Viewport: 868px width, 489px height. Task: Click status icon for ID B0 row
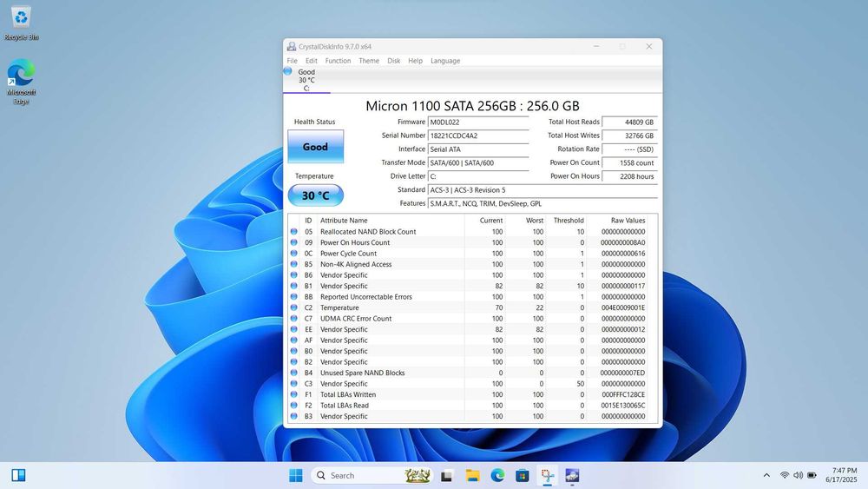(x=294, y=351)
